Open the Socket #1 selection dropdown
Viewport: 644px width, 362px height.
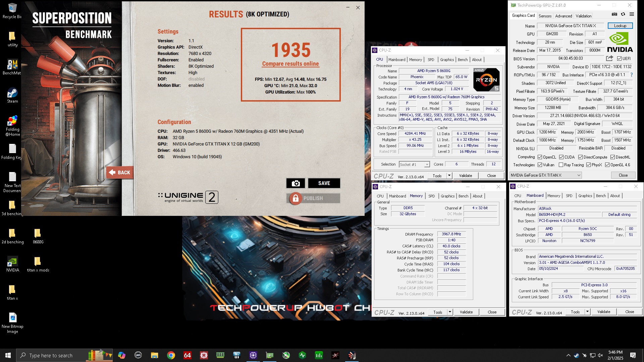pyautogui.click(x=414, y=165)
